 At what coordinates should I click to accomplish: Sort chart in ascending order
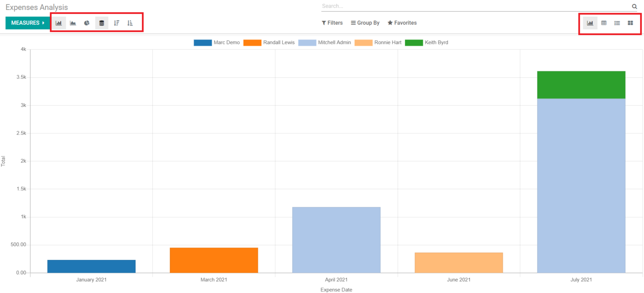[x=130, y=23]
